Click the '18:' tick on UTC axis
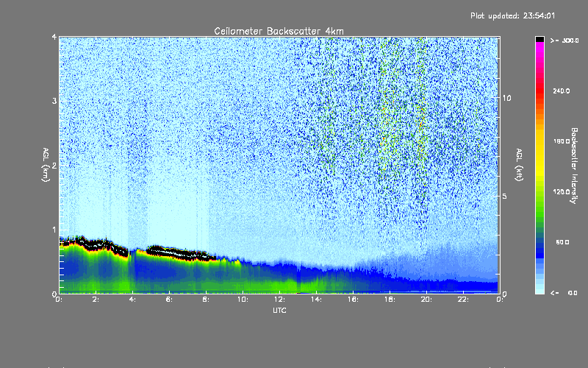Image resolution: width=588 pixels, height=368 pixels. tap(390, 300)
